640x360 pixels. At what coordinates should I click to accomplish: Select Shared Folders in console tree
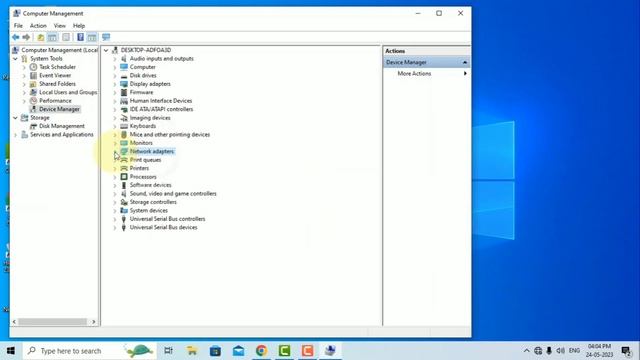57,84
